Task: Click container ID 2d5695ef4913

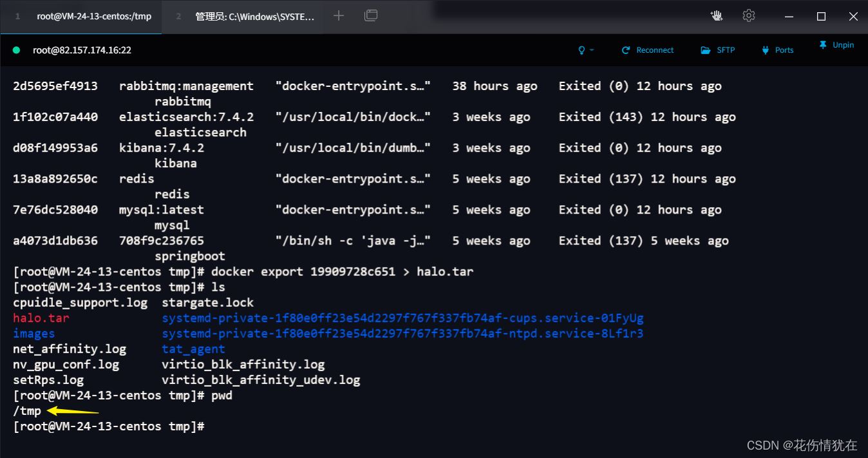Action: pos(55,86)
